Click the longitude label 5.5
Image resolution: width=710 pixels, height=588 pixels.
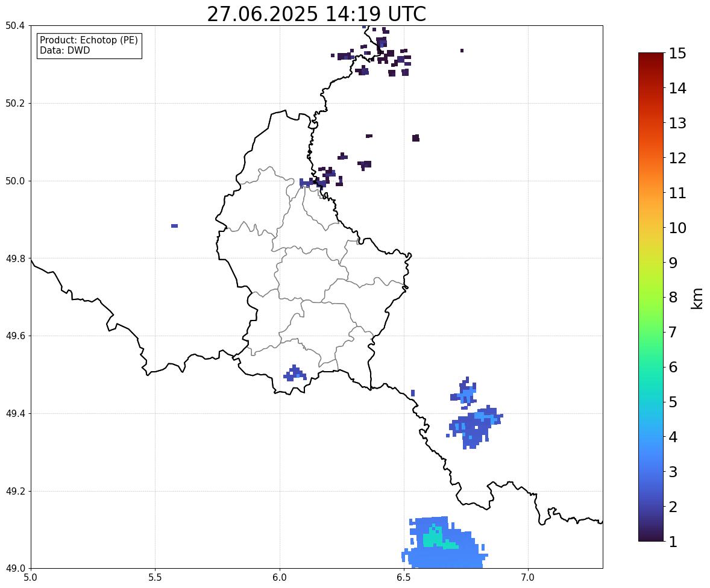(x=155, y=578)
